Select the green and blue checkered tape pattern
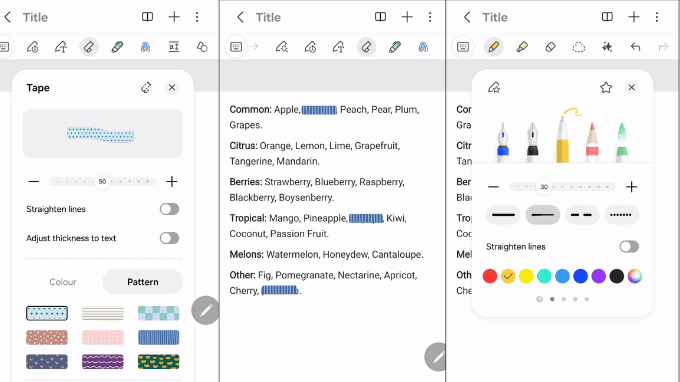The height and width of the screenshot is (382, 680). tap(158, 313)
